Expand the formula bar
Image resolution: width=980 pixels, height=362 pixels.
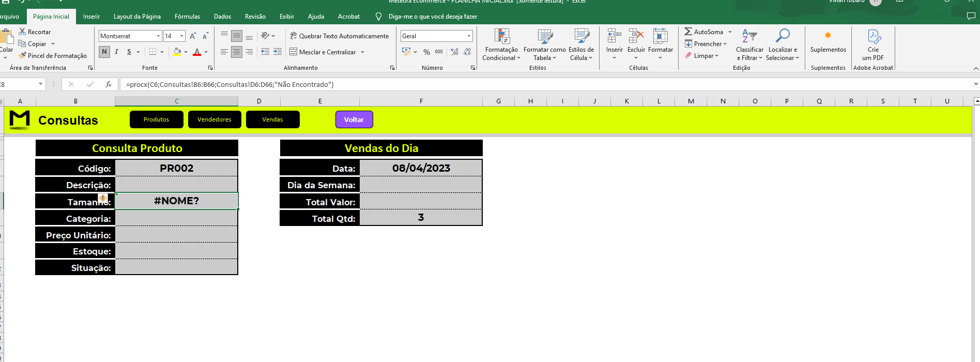(x=975, y=84)
